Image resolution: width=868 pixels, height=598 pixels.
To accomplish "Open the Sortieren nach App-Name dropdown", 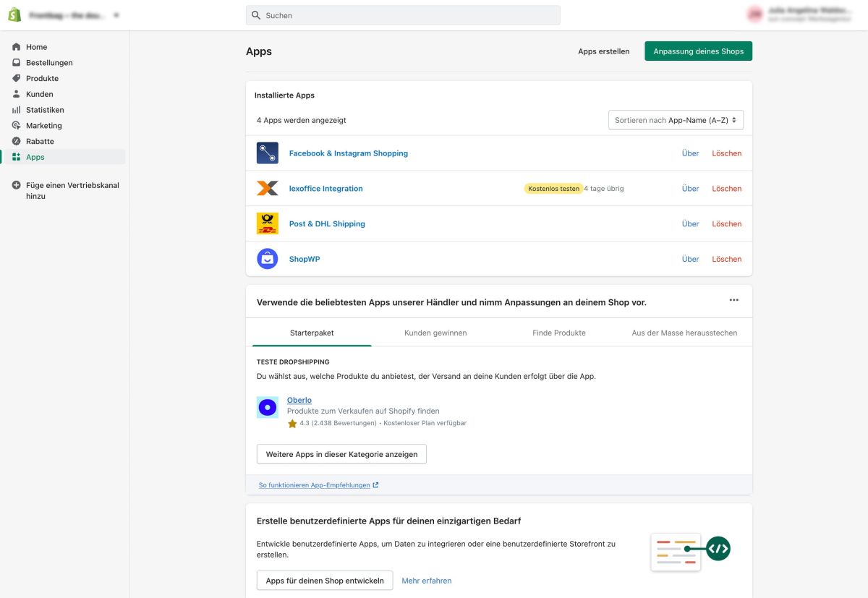I will click(676, 120).
